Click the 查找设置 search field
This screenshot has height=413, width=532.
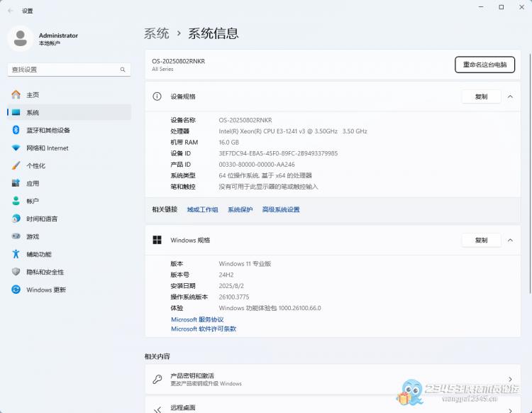[70, 70]
